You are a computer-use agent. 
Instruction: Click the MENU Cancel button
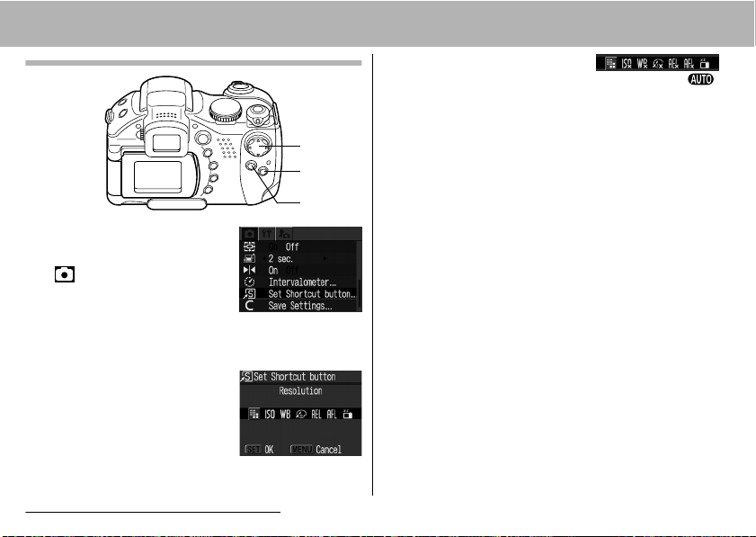(x=316, y=450)
